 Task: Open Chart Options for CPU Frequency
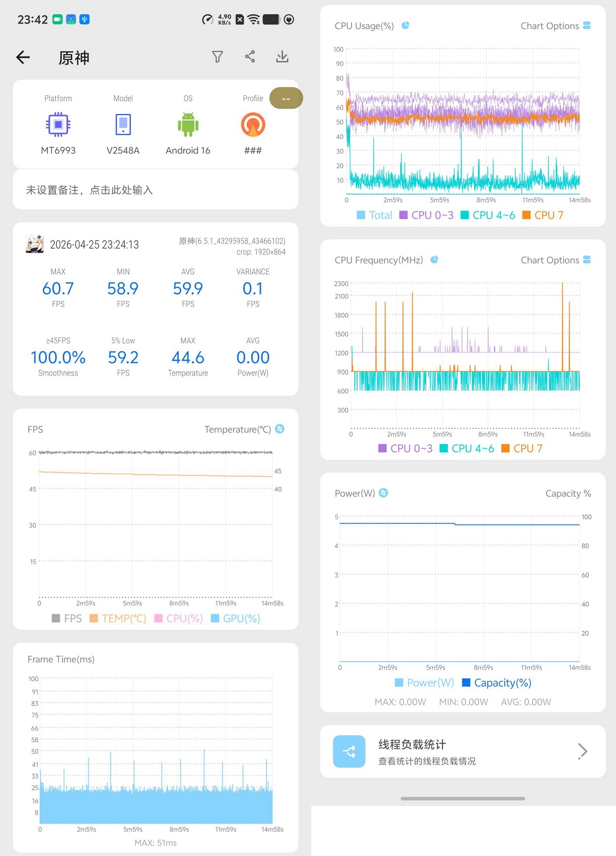coord(556,260)
